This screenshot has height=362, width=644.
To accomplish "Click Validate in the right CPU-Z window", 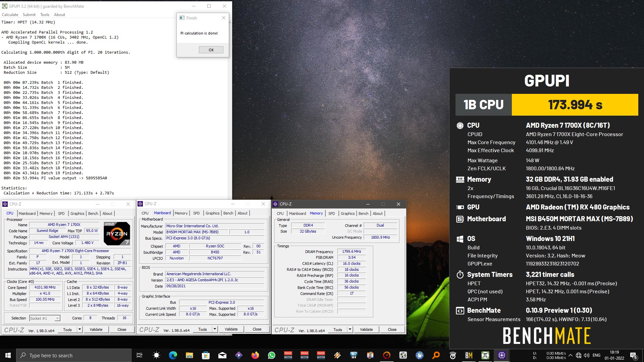I will (x=366, y=329).
